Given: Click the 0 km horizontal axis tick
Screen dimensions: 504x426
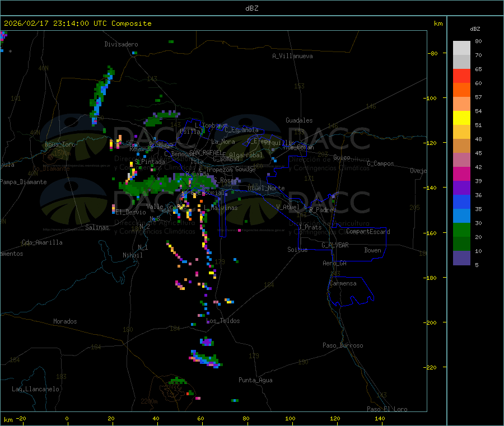Looking at the screenshot, I should (67, 418).
